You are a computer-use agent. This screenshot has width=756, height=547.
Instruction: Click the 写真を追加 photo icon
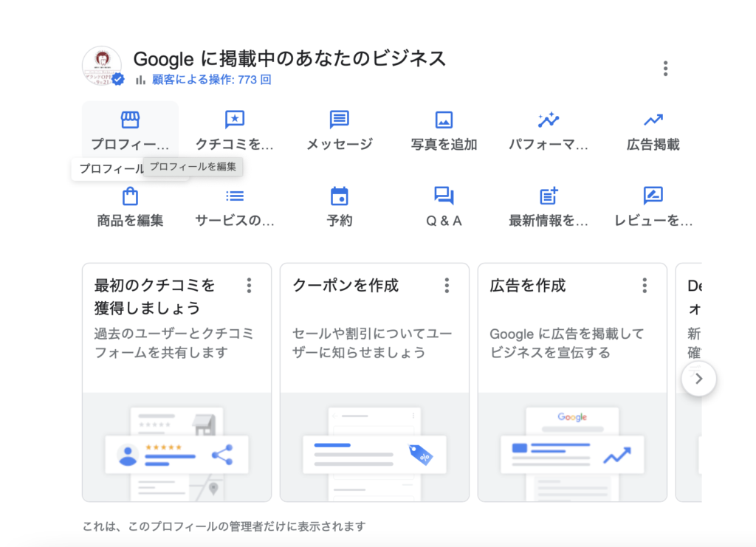(444, 120)
